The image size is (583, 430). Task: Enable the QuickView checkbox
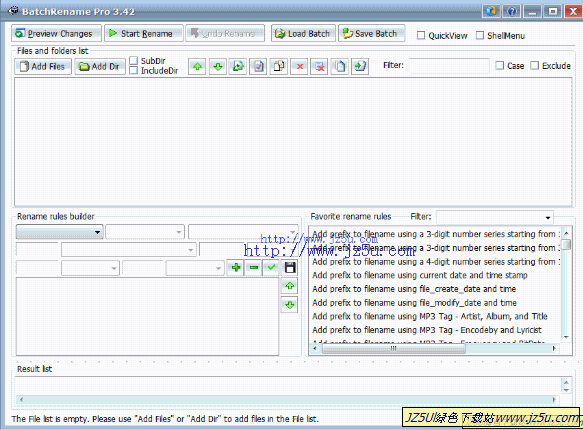421,36
